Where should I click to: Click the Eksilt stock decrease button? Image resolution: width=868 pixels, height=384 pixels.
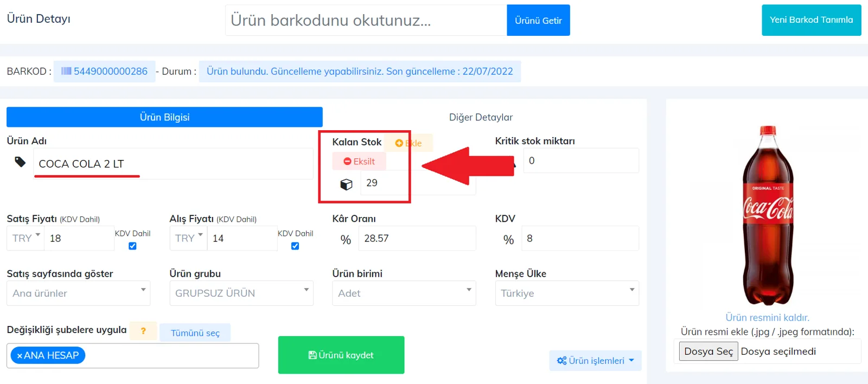click(359, 161)
